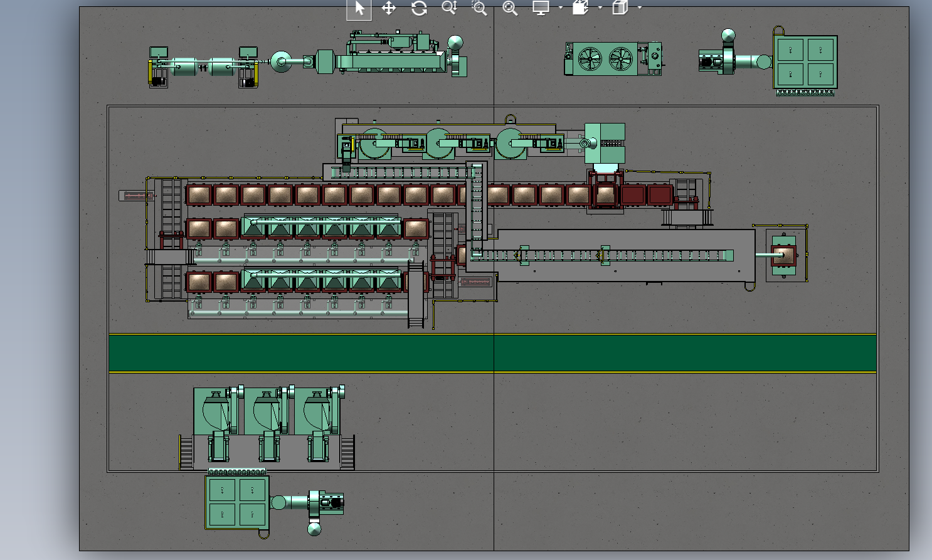Click the Zoom in/out tool
Screen dimensions: 932x560
pyautogui.click(x=449, y=8)
